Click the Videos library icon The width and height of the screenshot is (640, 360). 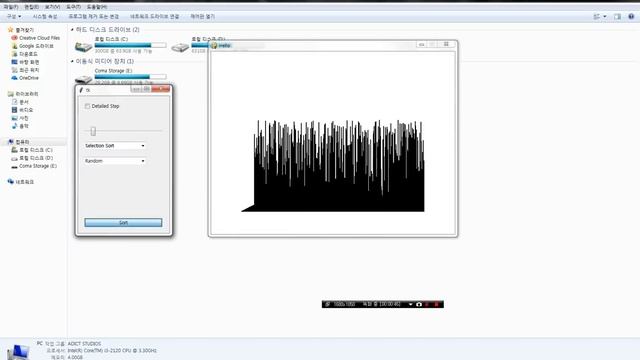[14, 110]
